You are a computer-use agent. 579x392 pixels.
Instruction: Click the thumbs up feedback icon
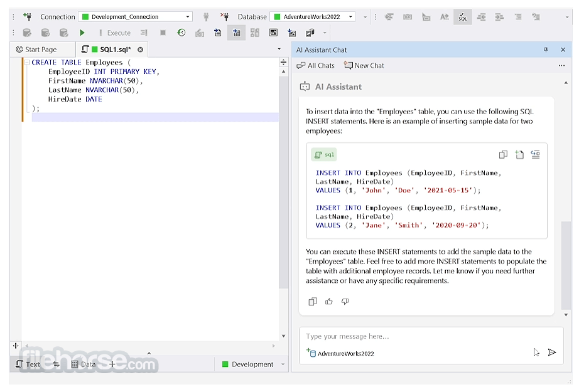point(328,302)
